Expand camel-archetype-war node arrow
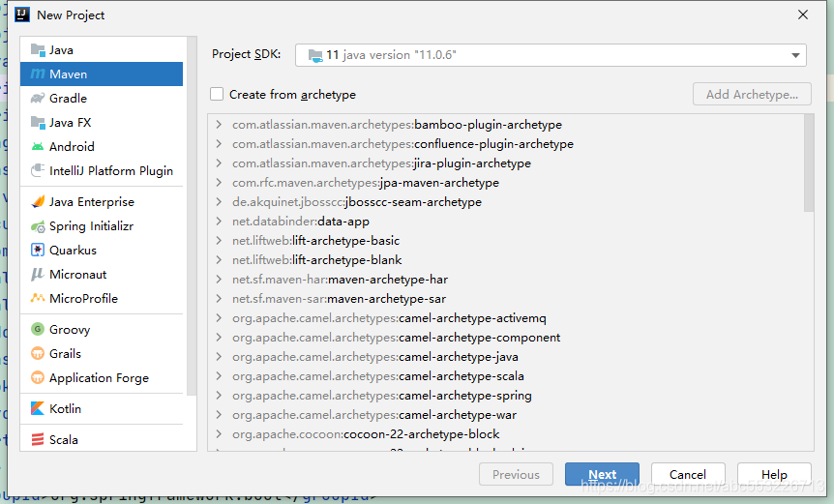834x504 pixels. pyautogui.click(x=219, y=415)
